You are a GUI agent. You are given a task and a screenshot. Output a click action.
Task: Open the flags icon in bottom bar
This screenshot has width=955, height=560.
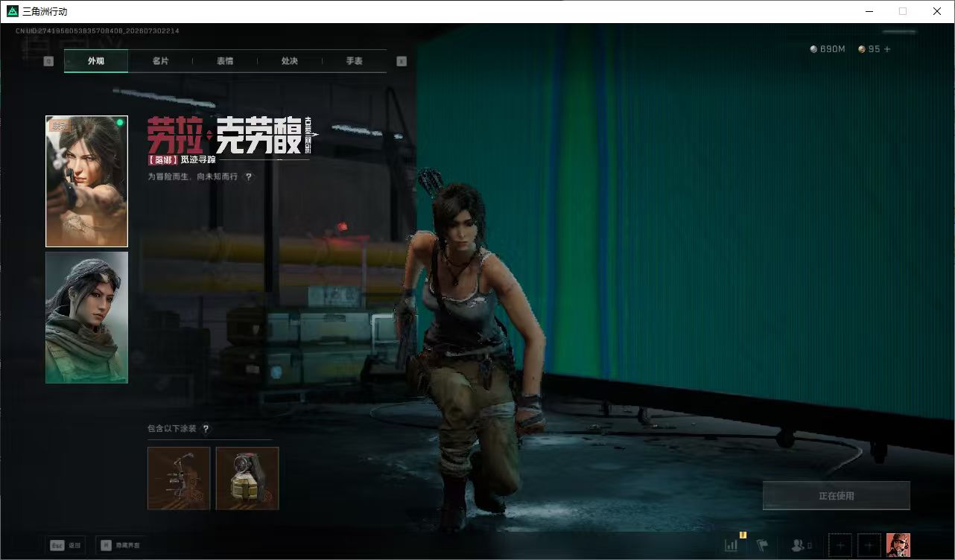(x=762, y=545)
